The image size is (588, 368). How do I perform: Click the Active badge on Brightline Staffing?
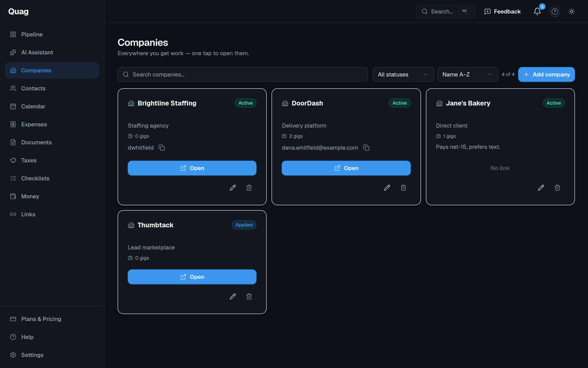tap(245, 103)
